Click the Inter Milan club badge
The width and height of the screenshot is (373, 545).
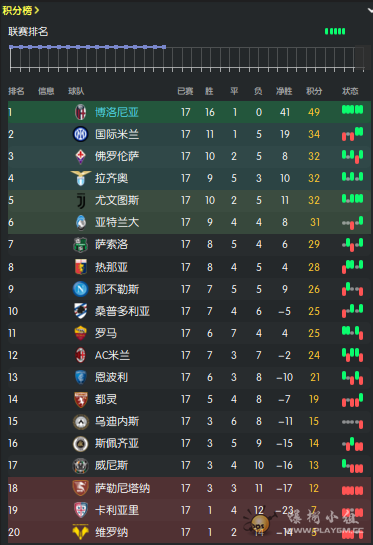[x=80, y=134]
